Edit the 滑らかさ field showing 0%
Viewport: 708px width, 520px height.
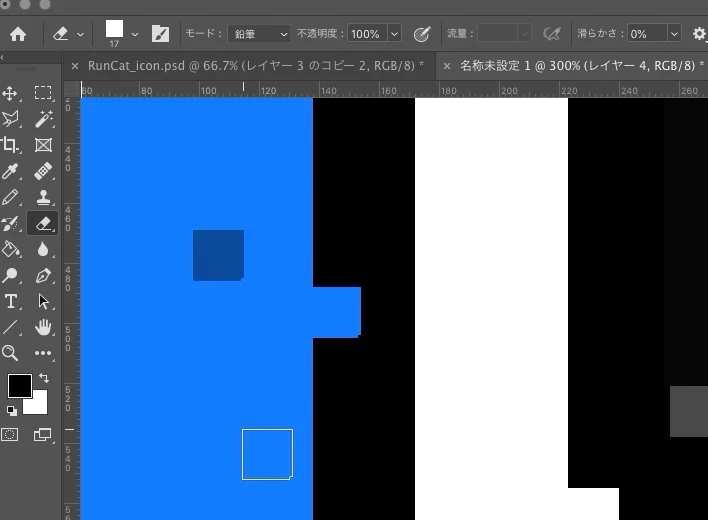pyautogui.click(x=647, y=34)
